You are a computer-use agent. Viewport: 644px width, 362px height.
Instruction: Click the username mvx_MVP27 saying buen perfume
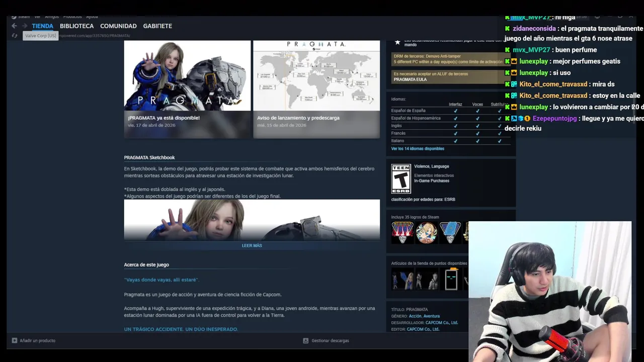[531, 50]
